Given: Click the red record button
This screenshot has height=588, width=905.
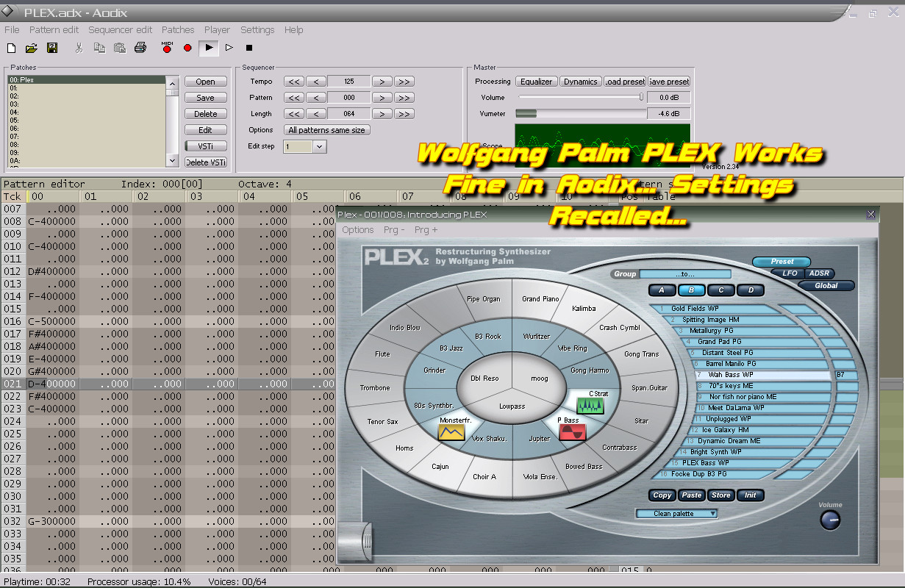Looking at the screenshot, I should pyautogui.click(x=187, y=48).
